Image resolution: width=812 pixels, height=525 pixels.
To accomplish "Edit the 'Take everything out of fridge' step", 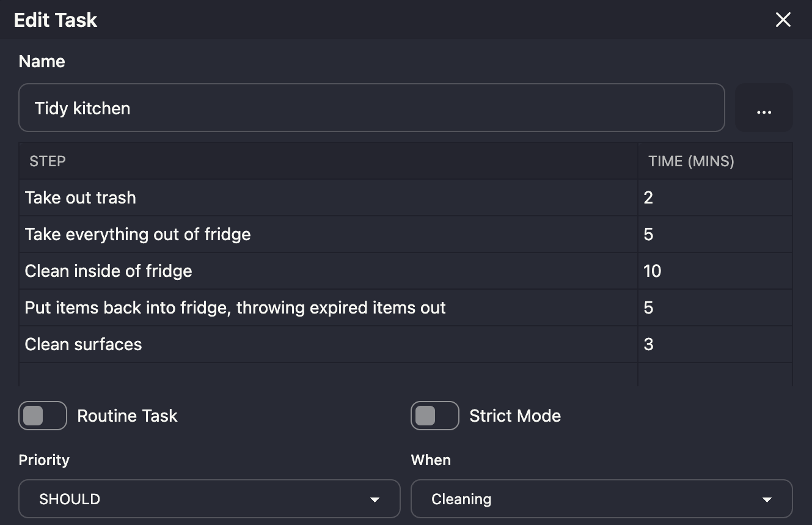I will (328, 234).
